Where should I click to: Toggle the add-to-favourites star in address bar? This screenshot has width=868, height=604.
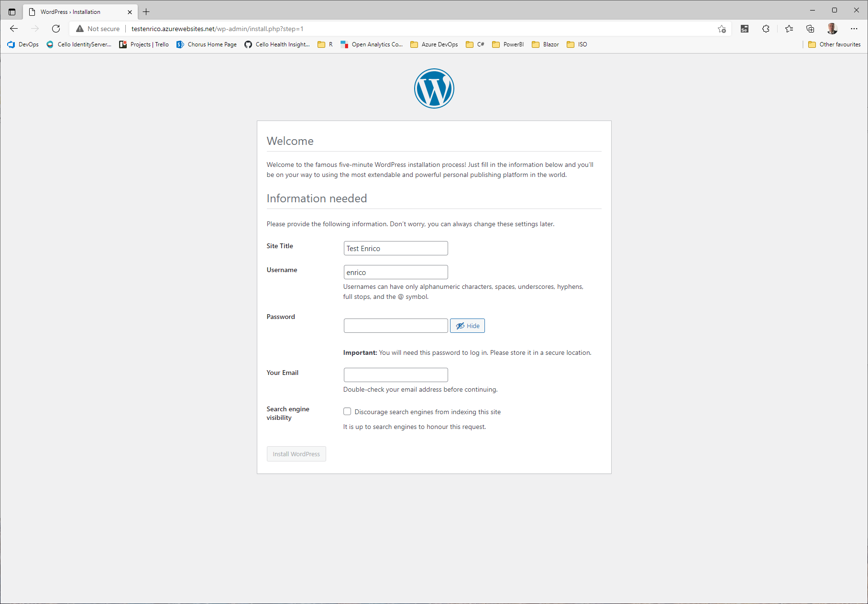[x=722, y=29]
